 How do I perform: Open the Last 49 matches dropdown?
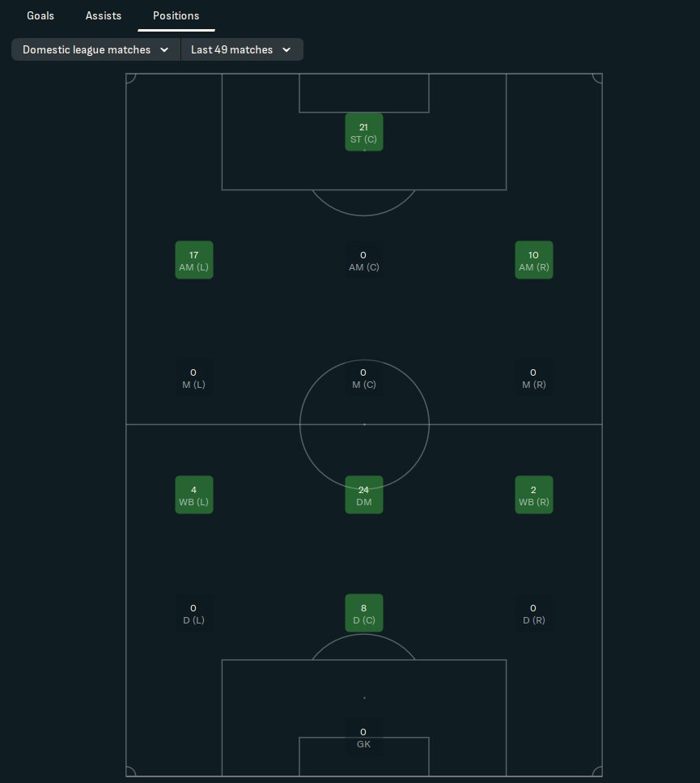pyautogui.click(x=242, y=49)
